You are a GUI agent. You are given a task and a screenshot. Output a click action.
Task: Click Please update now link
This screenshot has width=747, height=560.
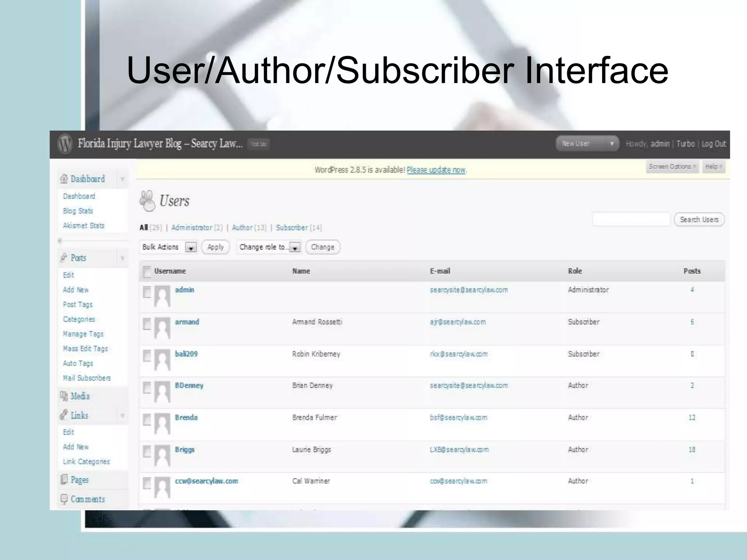[x=436, y=170]
